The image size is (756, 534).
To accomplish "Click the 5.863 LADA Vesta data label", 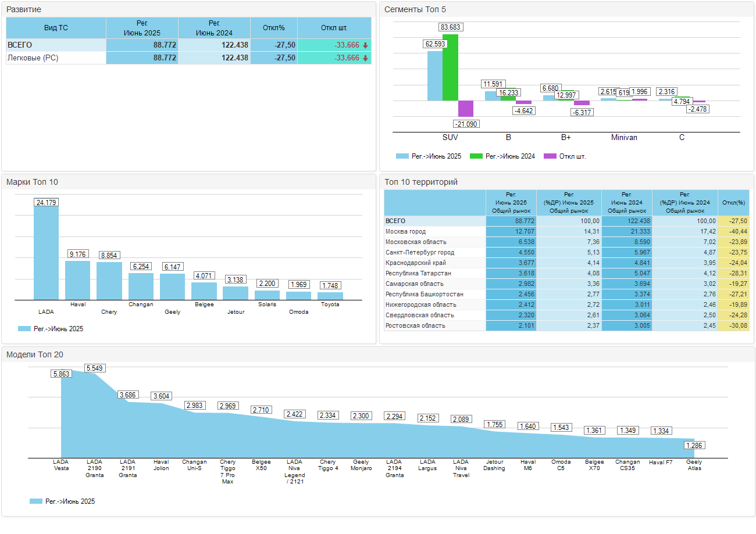I will 61,374.
